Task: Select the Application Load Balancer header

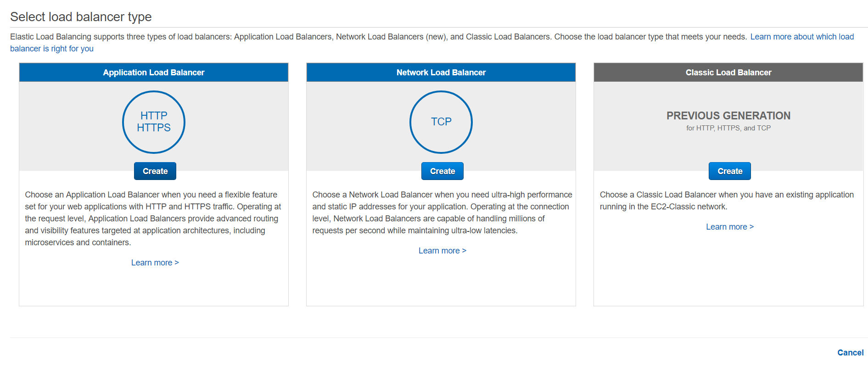Action: tap(154, 73)
